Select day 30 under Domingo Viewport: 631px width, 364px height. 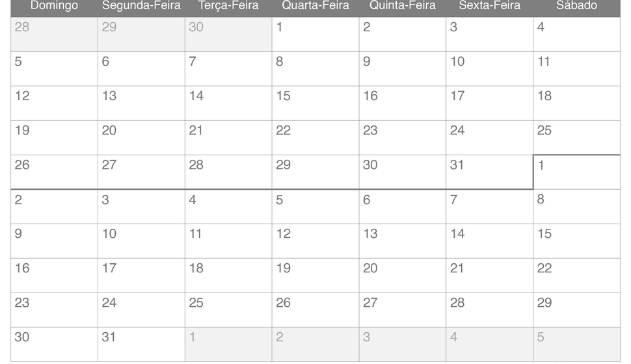tap(55, 344)
